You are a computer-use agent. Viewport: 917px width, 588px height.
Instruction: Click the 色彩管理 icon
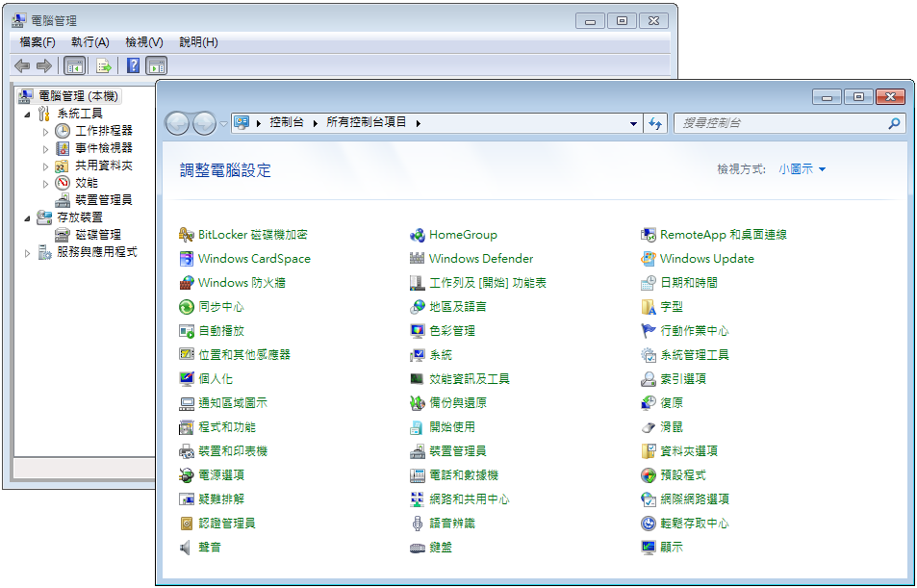[x=417, y=331]
